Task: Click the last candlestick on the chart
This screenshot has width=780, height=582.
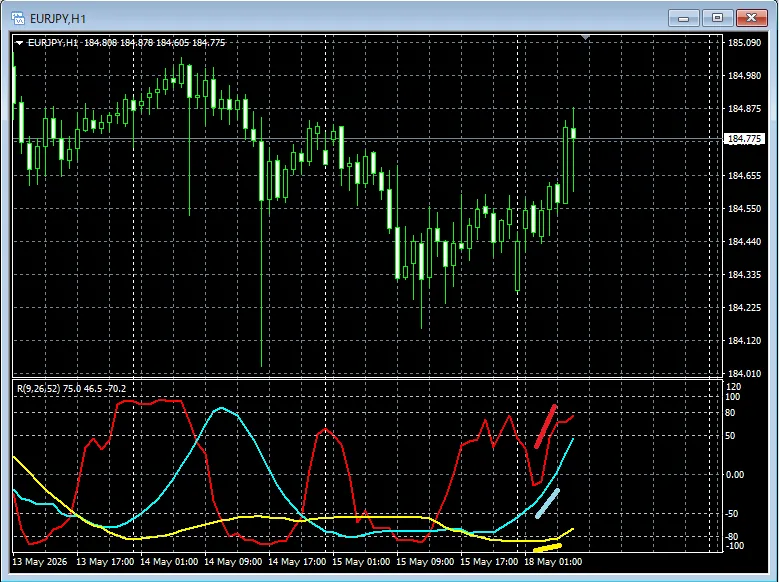Action: [574, 149]
